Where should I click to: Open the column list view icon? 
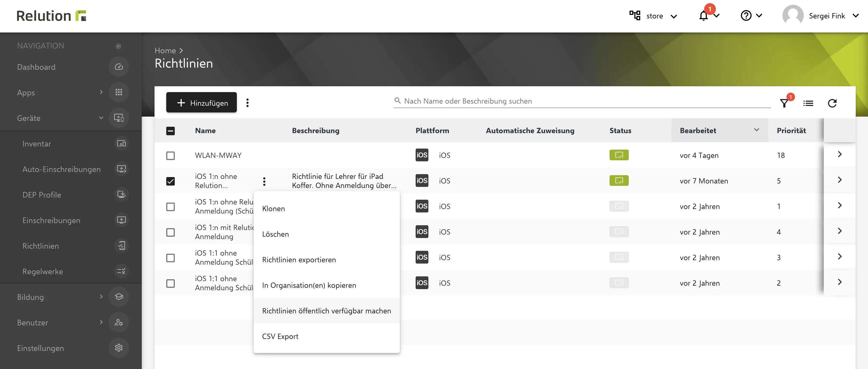pos(808,103)
